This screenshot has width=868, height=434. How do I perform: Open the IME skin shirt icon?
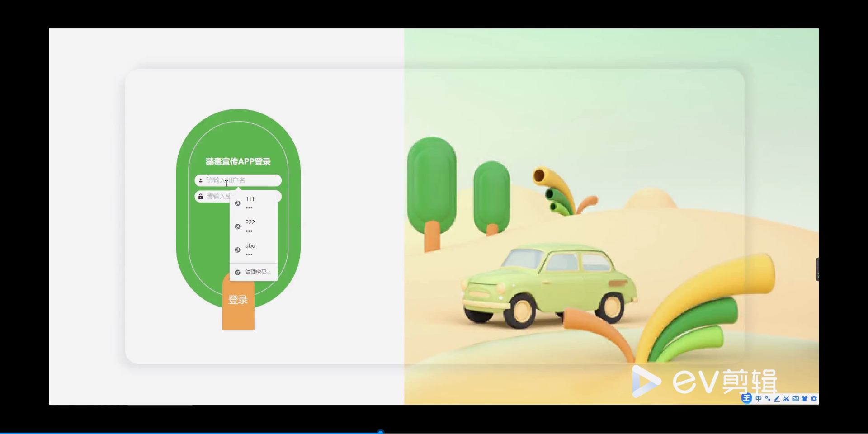coord(804,399)
